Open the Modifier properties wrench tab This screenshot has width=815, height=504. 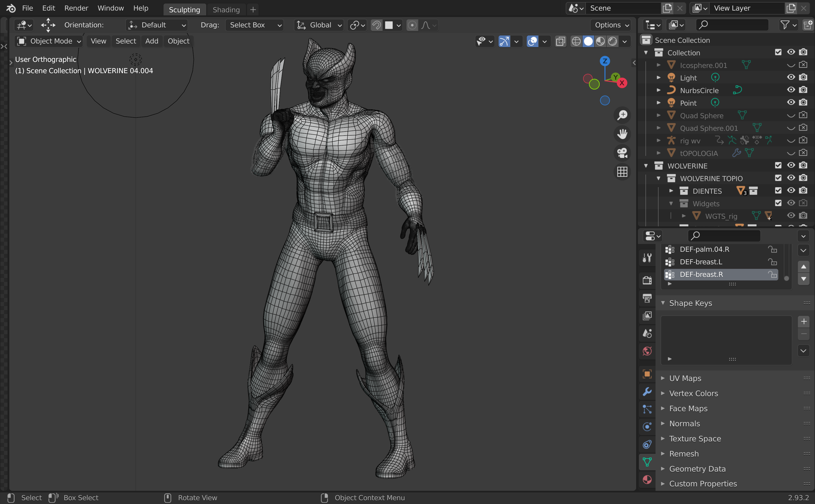[x=647, y=391]
